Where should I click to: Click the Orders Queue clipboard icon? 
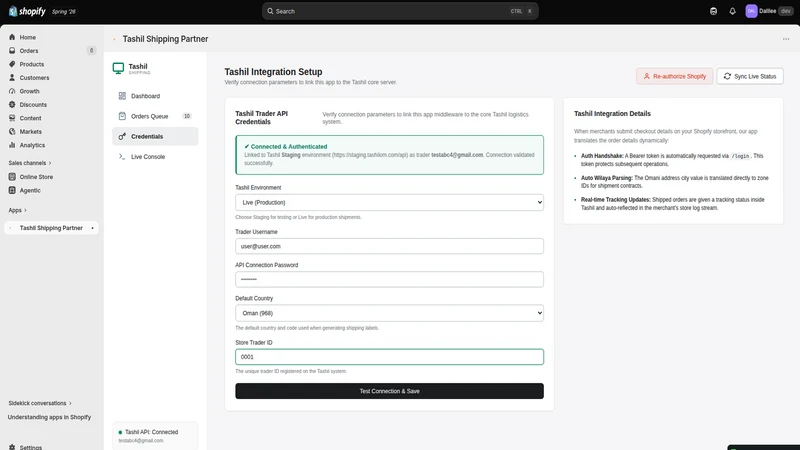(x=122, y=116)
